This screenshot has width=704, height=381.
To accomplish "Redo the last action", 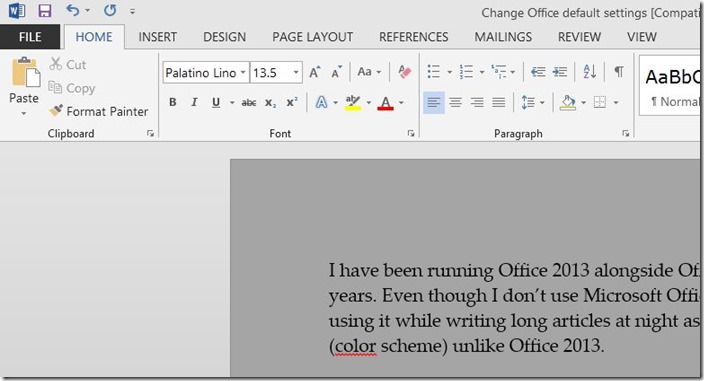I will tap(110, 10).
